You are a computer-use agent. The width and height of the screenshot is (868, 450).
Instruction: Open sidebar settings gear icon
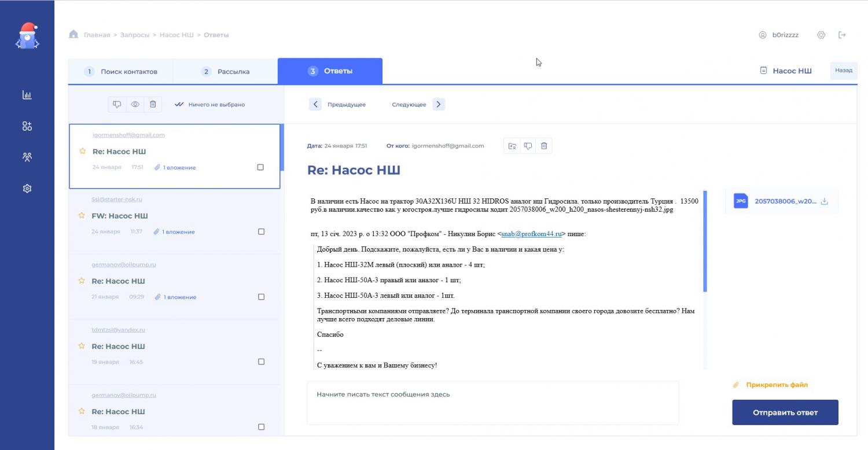click(27, 189)
